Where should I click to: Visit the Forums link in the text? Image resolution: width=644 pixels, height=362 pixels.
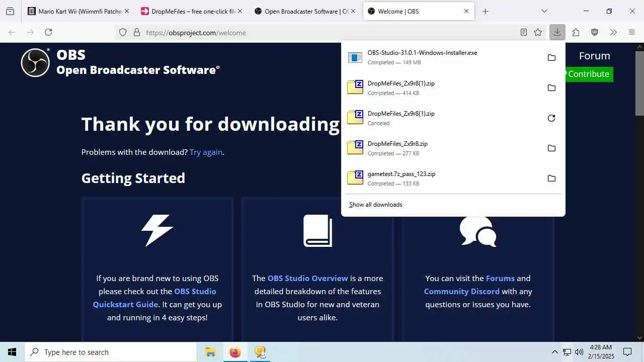tap(500, 278)
